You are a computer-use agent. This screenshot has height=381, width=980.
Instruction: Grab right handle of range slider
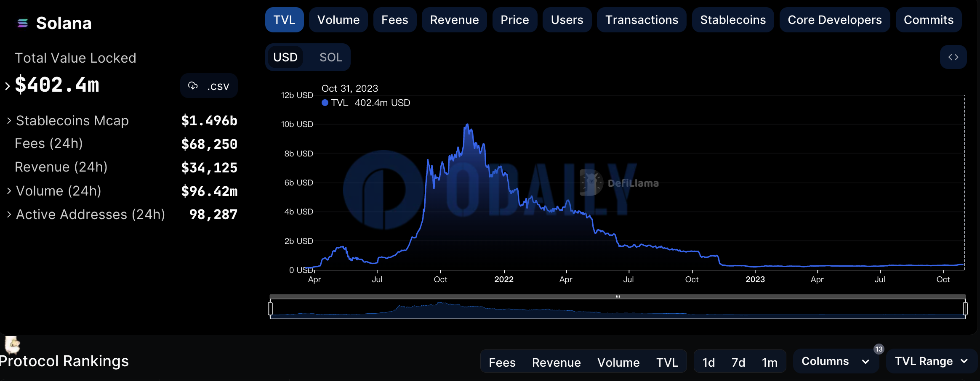pos(965,309)
